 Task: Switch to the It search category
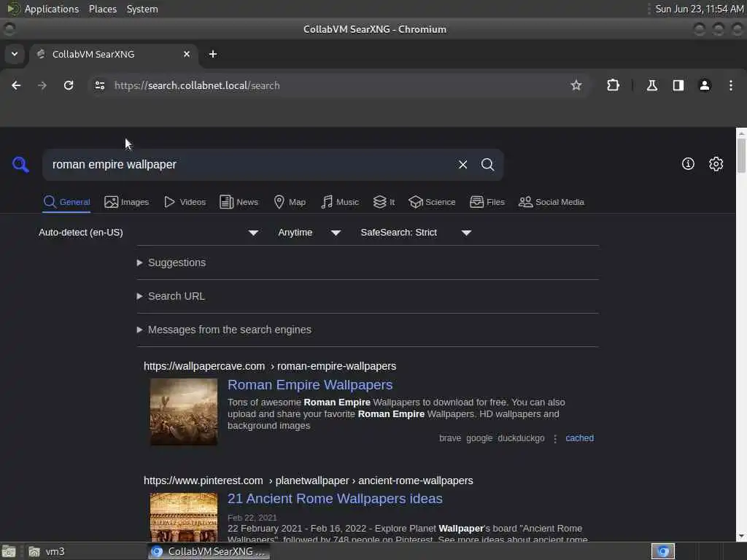pos(384,202)
